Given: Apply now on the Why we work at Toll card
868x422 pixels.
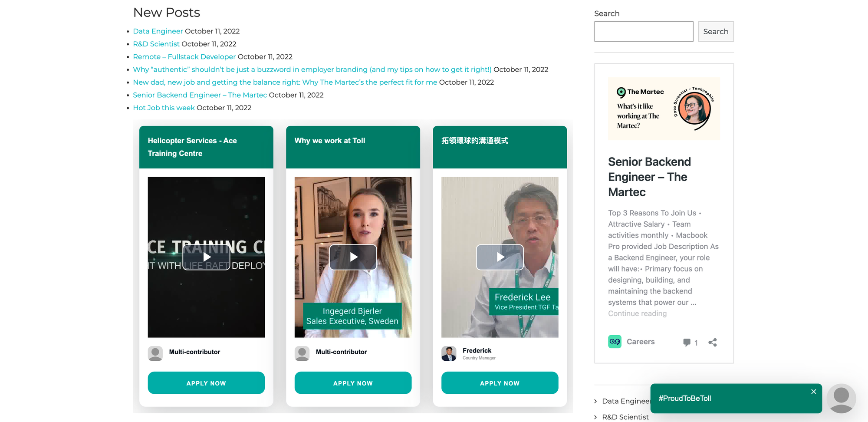Looking at the screenshot, I should (x=353, y=383).
